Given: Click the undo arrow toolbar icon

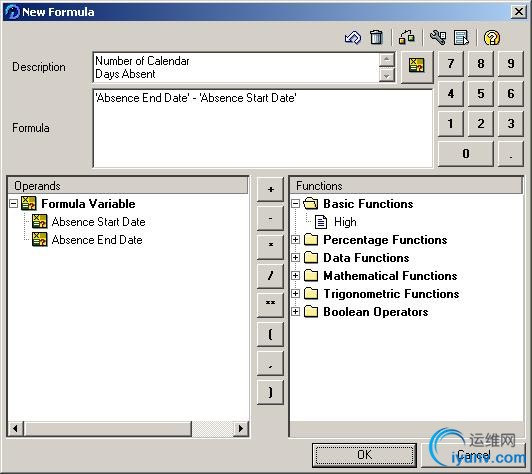Looking at the screenshot, I should (x=353, y=37).
